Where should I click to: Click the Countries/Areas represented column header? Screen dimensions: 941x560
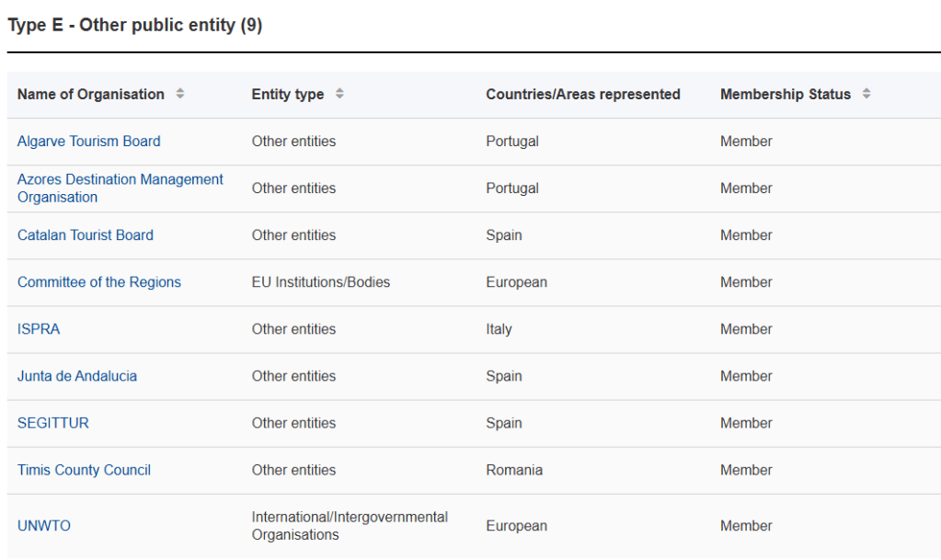click(583, 94)
